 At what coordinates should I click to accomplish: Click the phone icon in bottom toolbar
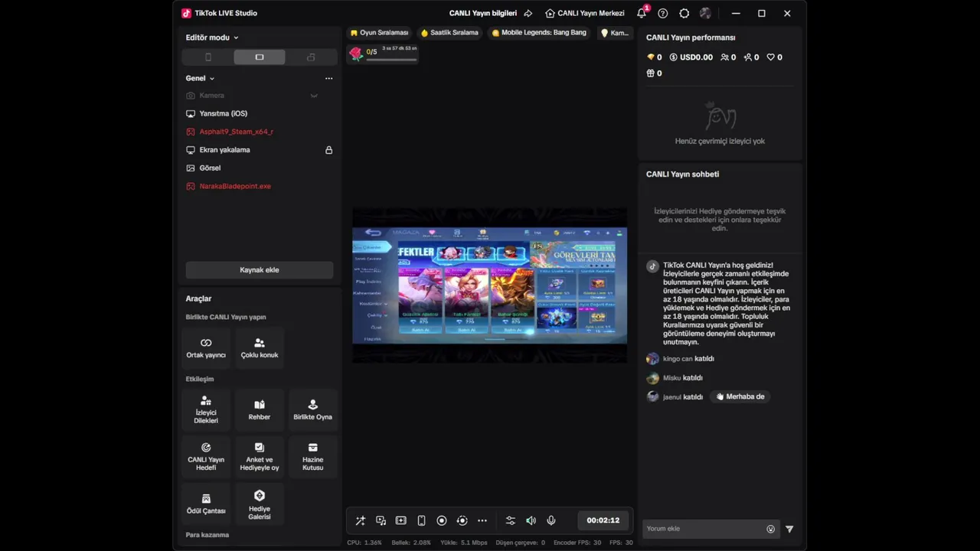[421, 520]
